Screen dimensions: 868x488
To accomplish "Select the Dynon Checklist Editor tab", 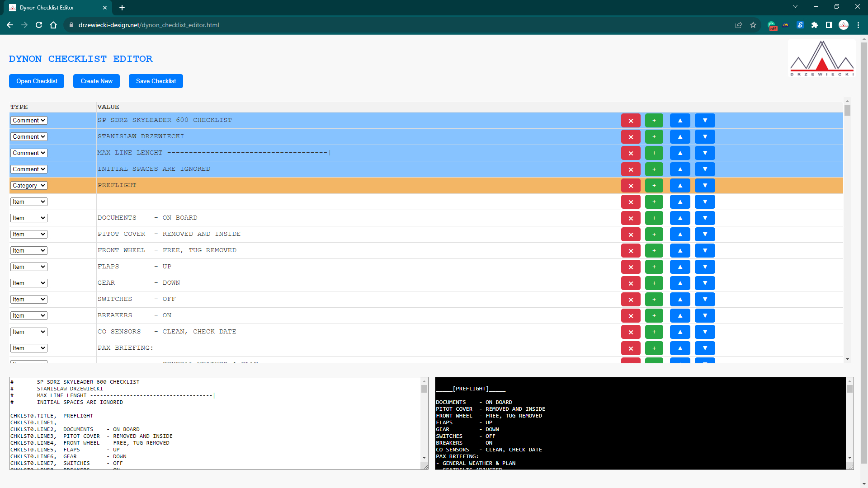I will point(58,8).
